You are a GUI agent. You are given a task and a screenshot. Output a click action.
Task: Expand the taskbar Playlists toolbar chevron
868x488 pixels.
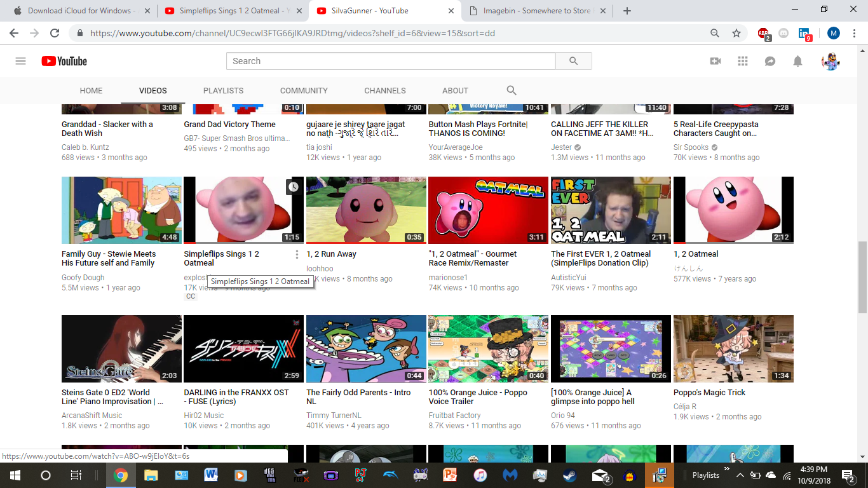727,469
